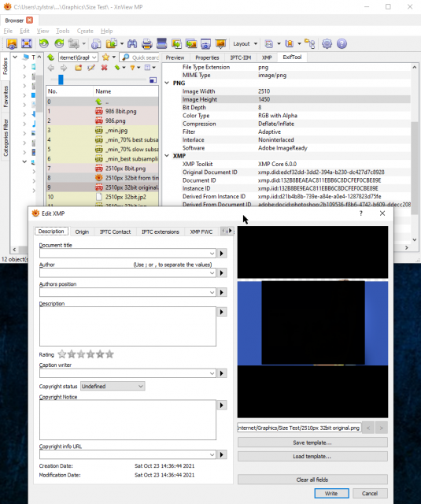Open the Tools menu

[x=63, y=31]
